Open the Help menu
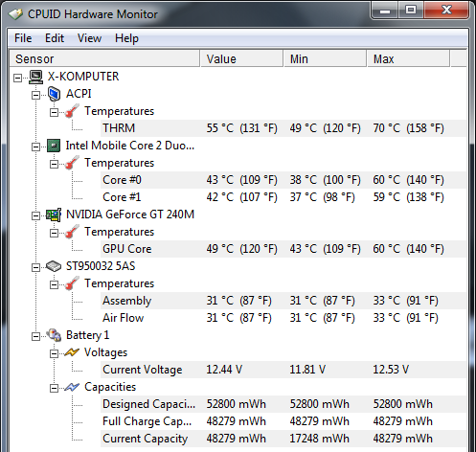Image resolution: width=476 pixels, height=452 pixels. 126,38
